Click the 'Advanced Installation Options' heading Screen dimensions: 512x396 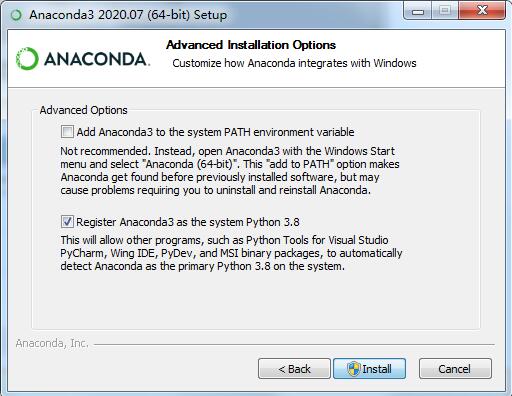click(251, 45)
